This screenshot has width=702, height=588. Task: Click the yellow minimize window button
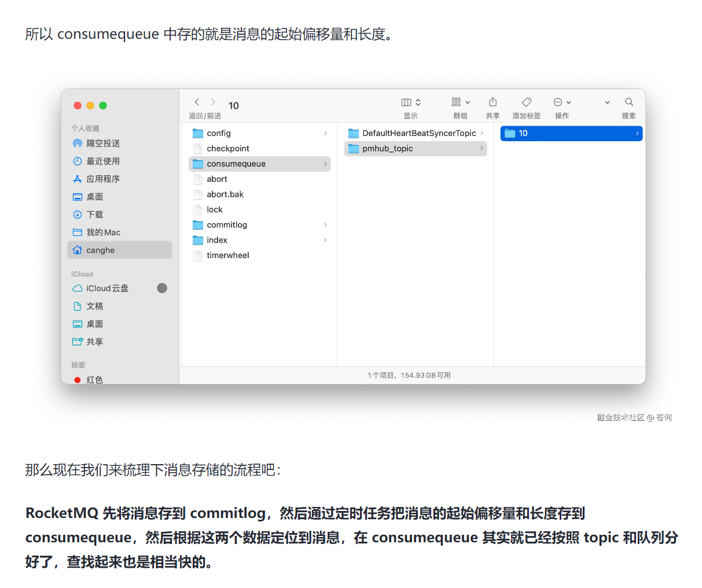click(90, 105)
